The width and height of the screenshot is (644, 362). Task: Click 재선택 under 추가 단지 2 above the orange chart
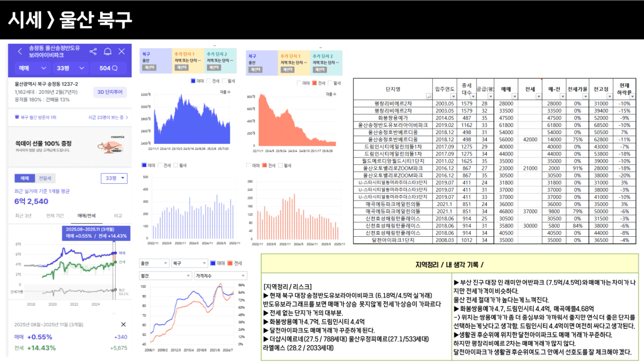pos(319,69)
